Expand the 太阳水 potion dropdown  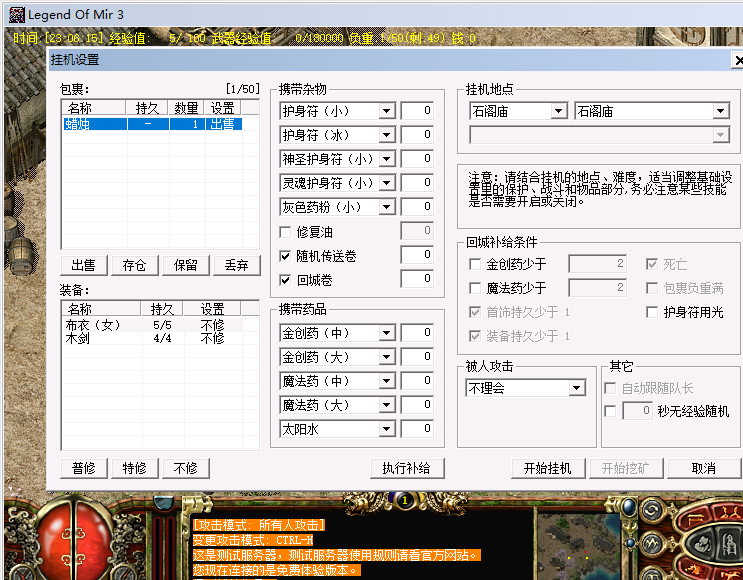tap(337, 429)
